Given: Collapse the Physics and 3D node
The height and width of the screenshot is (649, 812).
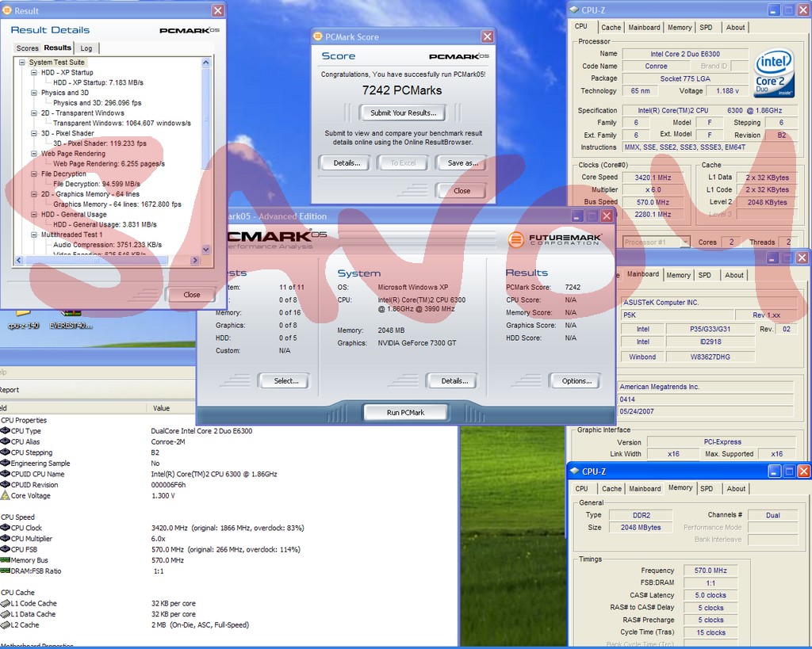Looking at the screenshot, I should pyautogui.click(x=34, y=93).
